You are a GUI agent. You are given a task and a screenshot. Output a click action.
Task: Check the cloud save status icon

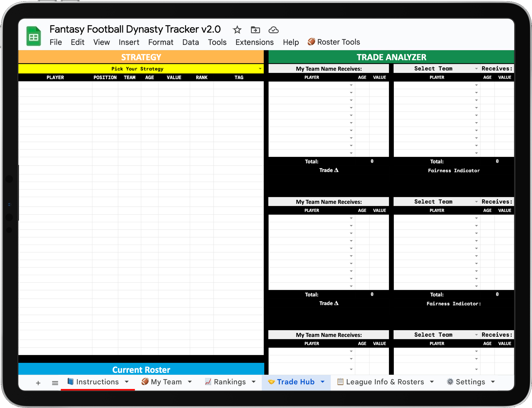tap(273, 30)
